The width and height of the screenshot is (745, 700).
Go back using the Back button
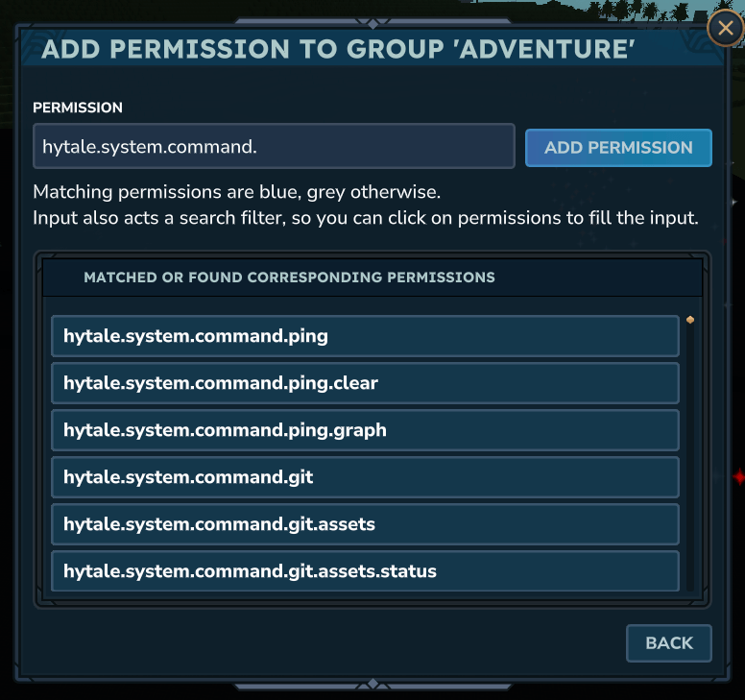coord(669,643)
